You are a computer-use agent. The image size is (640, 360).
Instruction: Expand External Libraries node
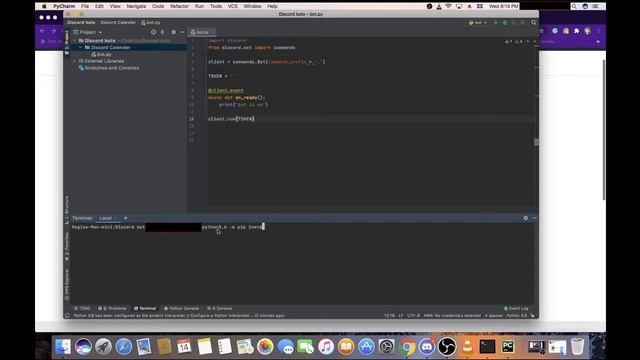coord(75,61)
